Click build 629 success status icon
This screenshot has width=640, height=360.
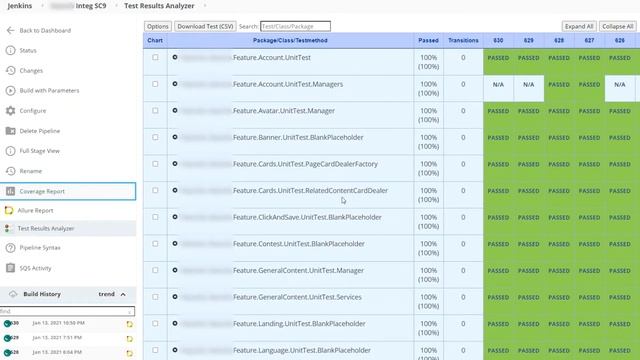(x=7, y=338)
